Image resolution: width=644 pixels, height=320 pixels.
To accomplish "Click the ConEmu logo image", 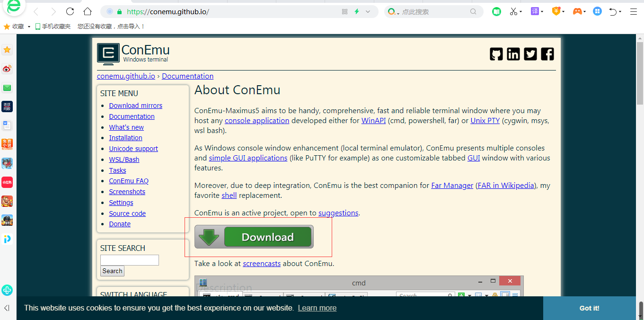I will (108, 54).
